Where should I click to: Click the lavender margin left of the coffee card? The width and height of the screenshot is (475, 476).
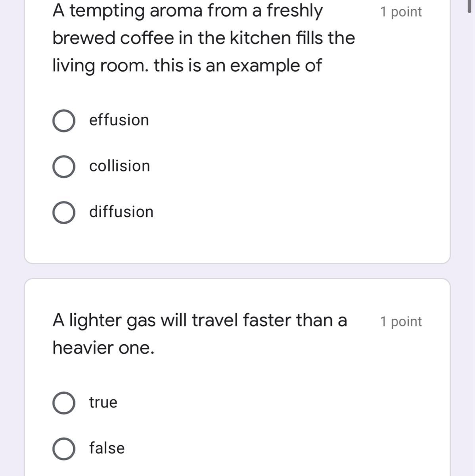point(12,139)
